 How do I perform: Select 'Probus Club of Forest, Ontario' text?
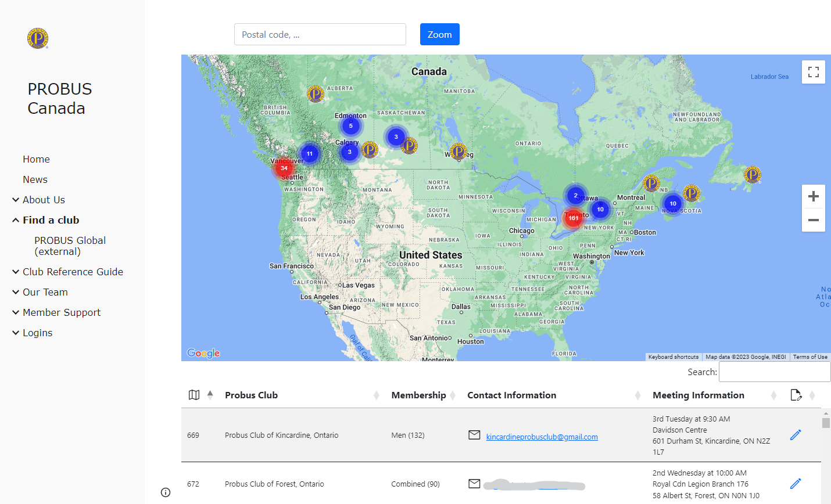click(x=274, y=484)
